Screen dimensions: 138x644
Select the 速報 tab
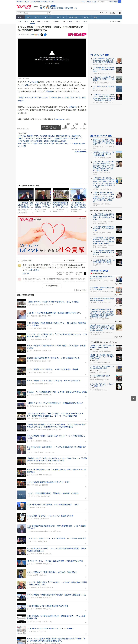click(28, 17)
